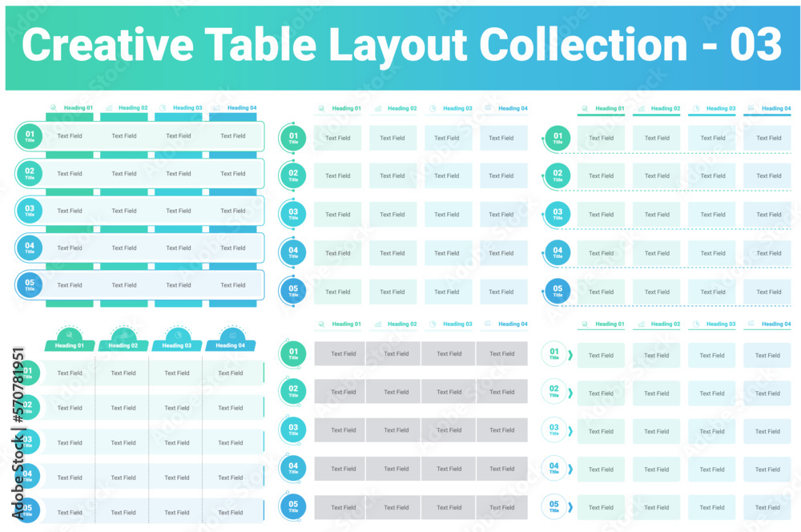Image resolution: width=801 pixels, height=532 pixels.
Task: Click the magnifier icon above the gray-cell table
Action: (x=321, y=324)
